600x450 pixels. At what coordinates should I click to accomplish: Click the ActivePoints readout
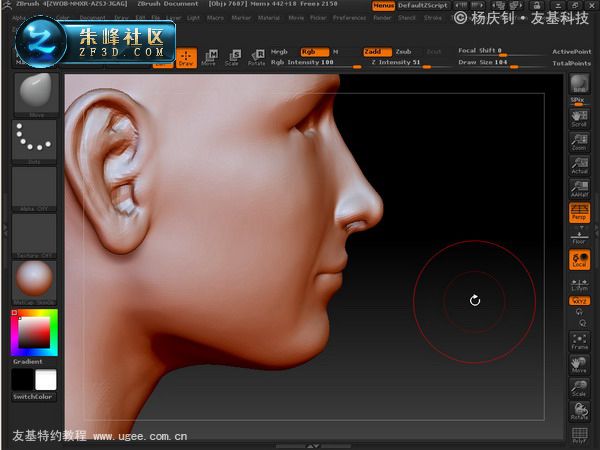pos(572,52)
